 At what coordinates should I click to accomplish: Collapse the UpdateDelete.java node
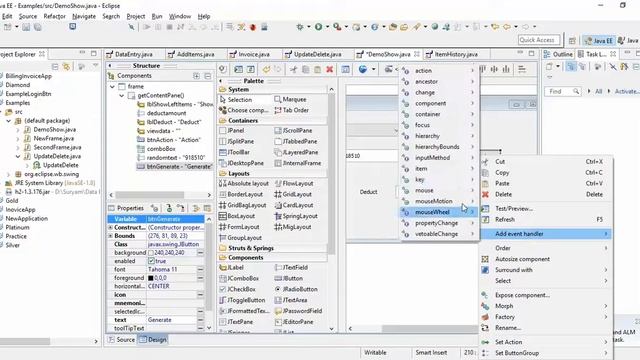(x=18, y=156)
